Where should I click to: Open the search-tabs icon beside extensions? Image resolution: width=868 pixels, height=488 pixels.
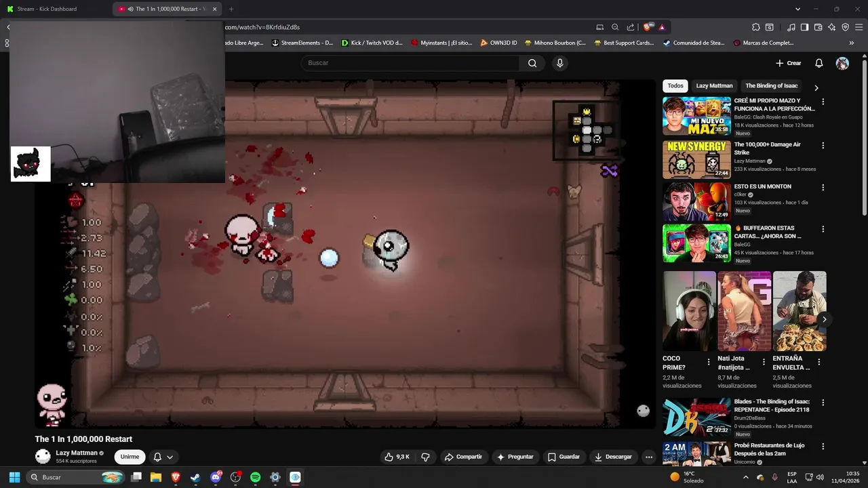(770, 27)
